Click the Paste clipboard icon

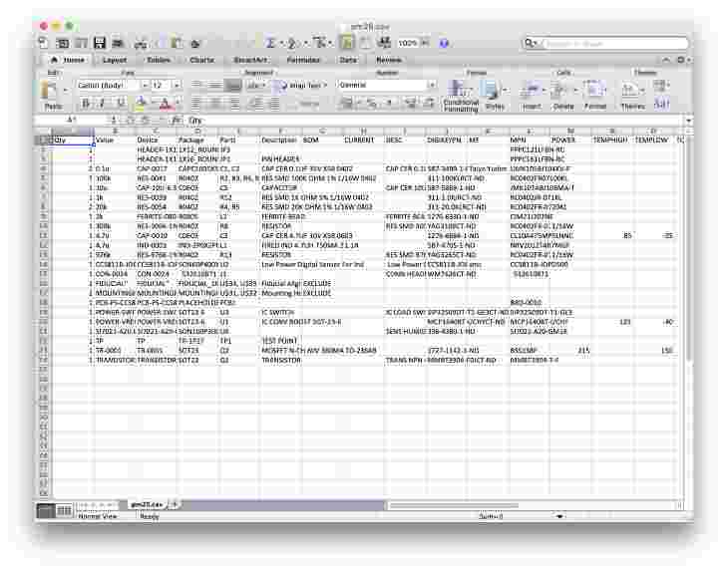[x=53, y=93]
